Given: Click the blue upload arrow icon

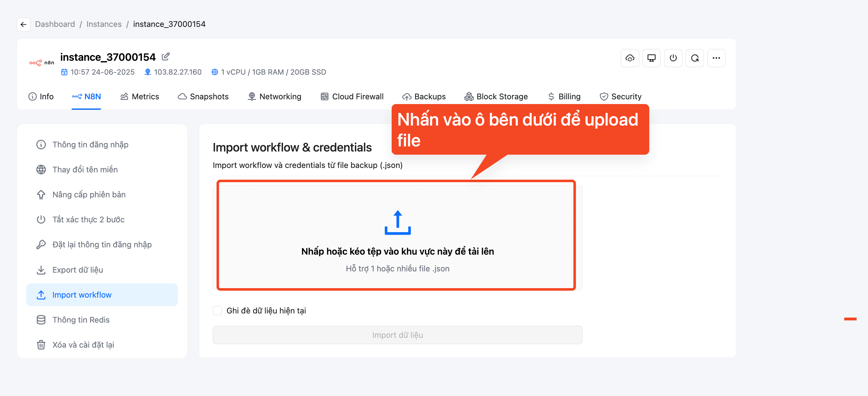Looking at the screenshot, I should (x=397, y=222).
